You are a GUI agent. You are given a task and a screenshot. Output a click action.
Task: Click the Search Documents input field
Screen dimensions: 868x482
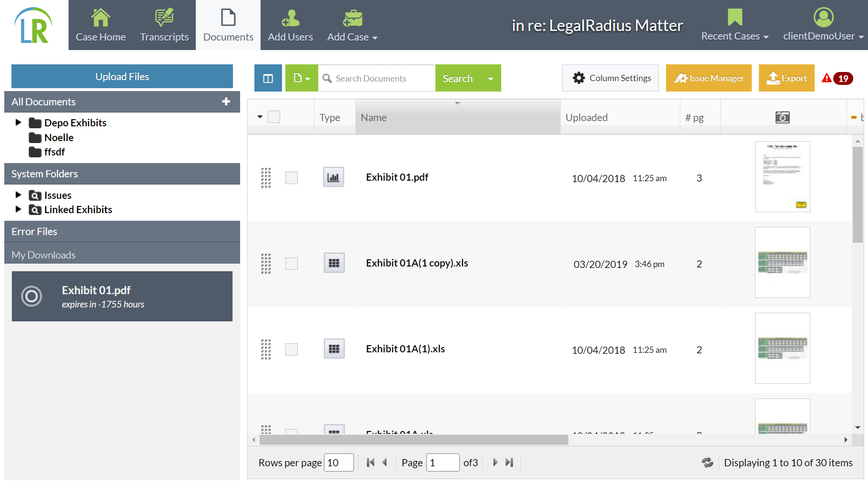coord(377,78)
